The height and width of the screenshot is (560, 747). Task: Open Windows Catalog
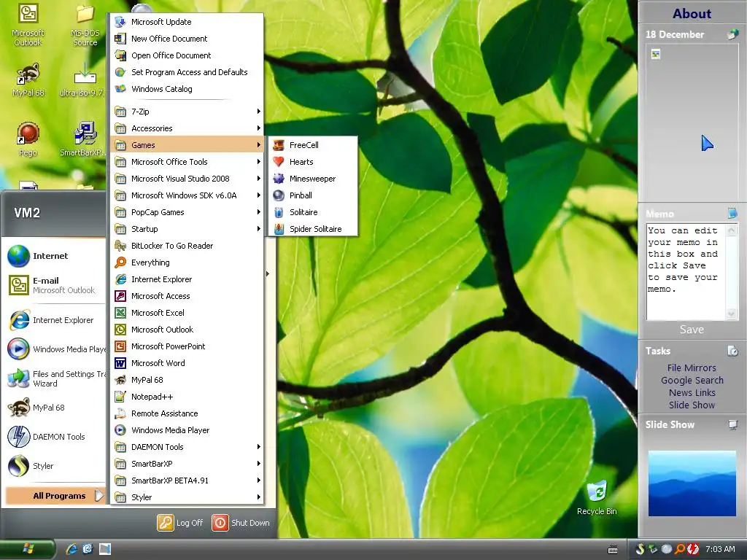187,89
